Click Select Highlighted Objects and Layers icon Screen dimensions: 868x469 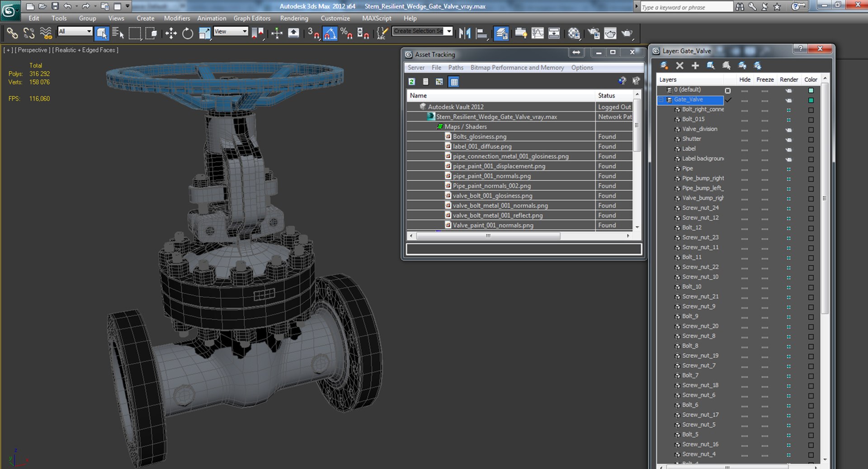[x=711, y=66]
